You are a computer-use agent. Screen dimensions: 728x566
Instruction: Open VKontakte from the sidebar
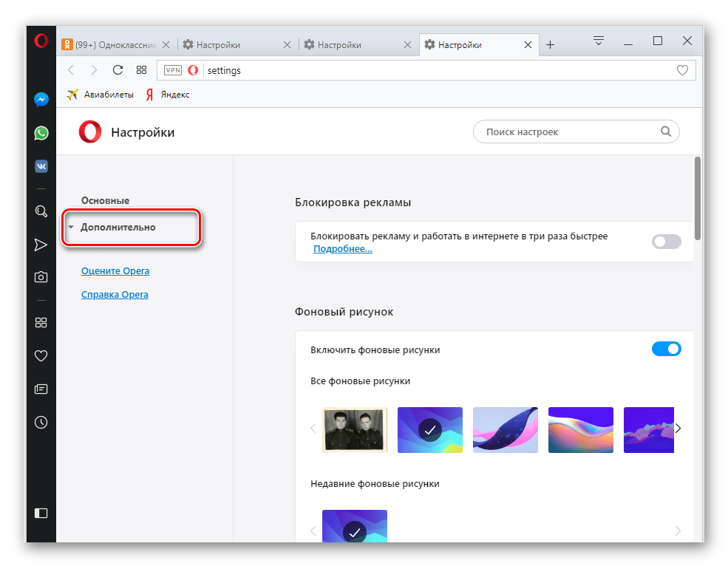(x=41, y=166)
